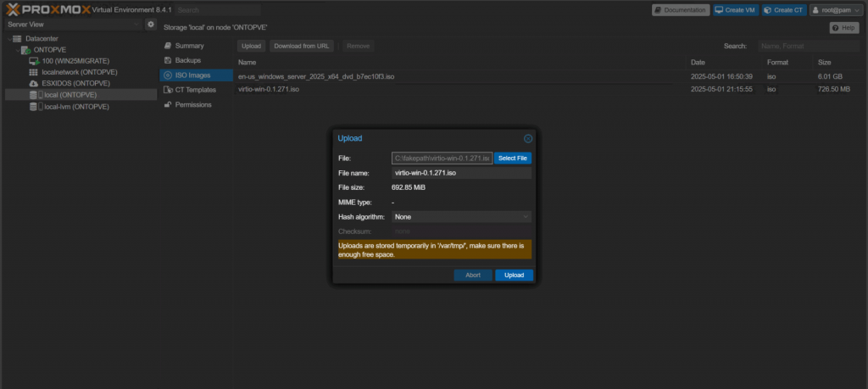Click the Select File button
The width and height of the screenshot is (868, 389).
coord(513,158)
